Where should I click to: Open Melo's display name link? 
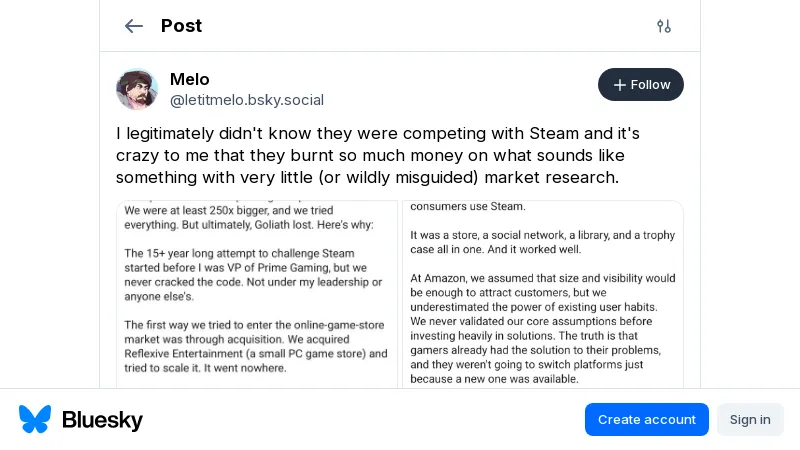(190, 79)
